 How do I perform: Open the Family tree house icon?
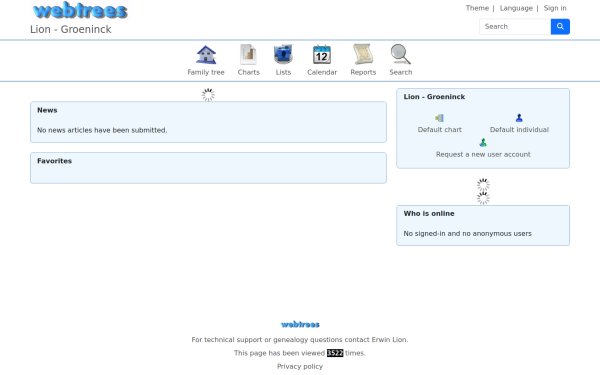pyautogui.click(x=206, y=54)
